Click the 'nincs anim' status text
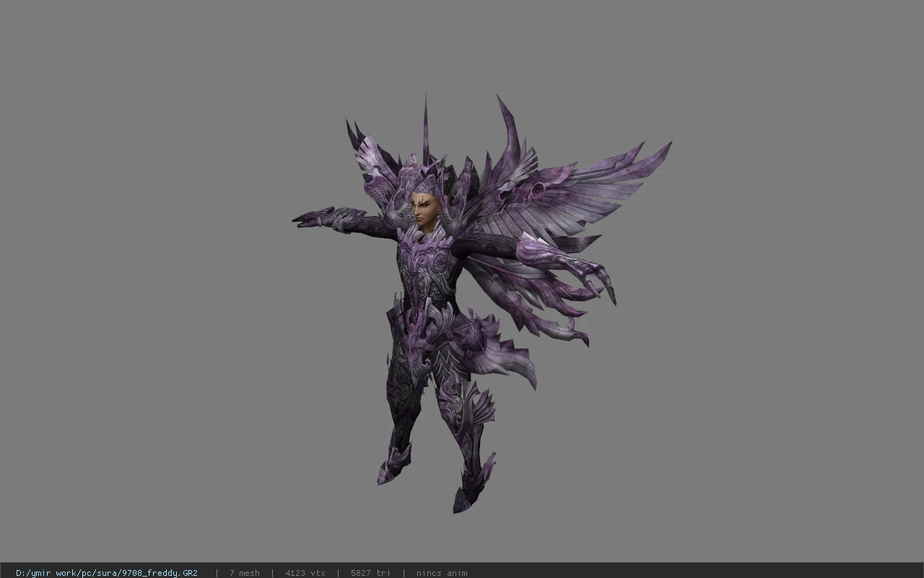Screen dimensions: 924x578 [442, 573]
